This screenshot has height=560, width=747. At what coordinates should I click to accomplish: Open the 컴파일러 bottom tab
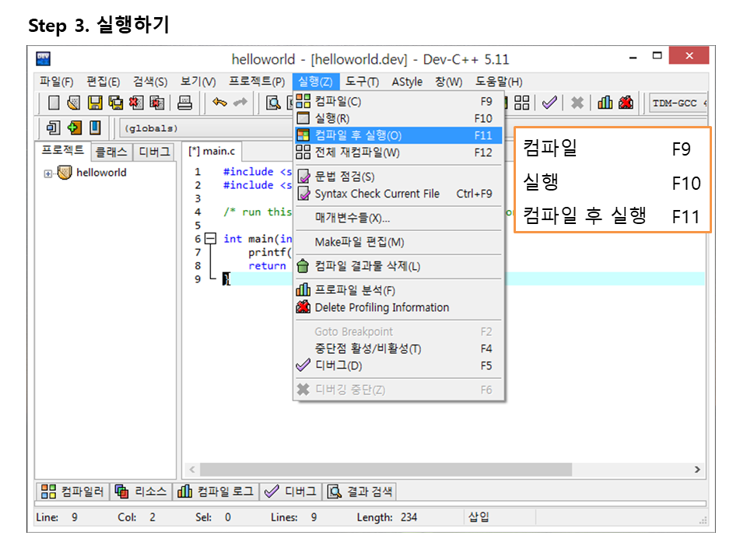73,492
